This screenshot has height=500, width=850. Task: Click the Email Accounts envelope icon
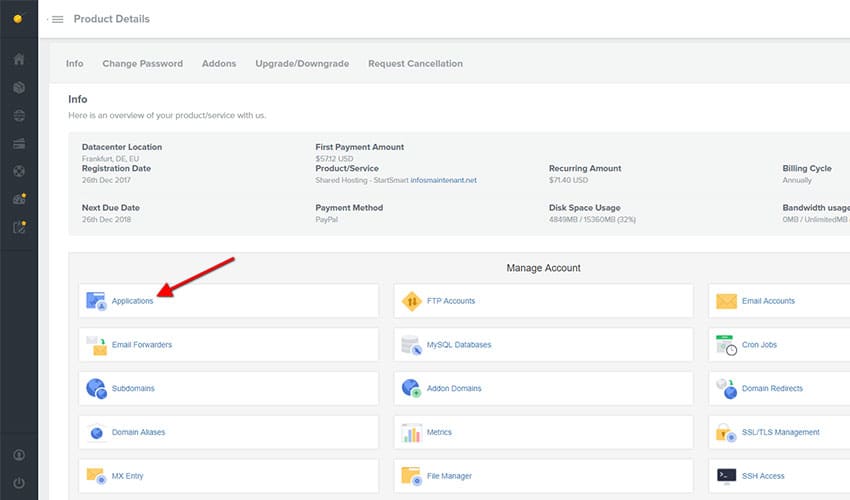pyautogui.click(x=726, y=301)
